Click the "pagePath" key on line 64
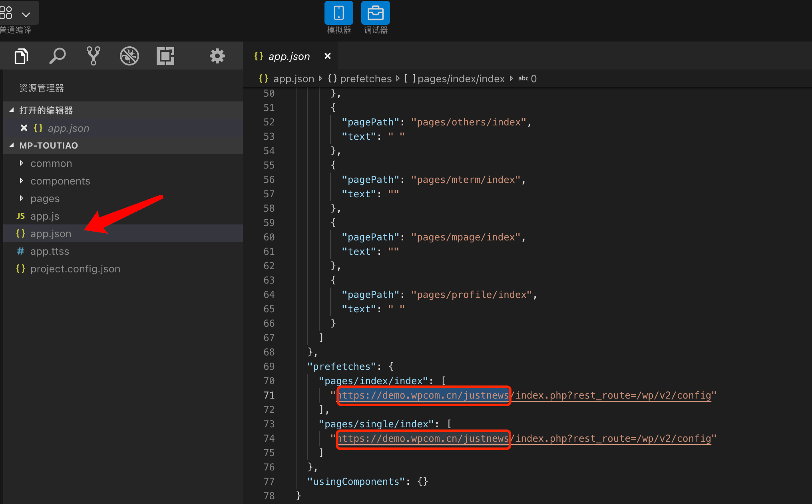 click(370, 295)
